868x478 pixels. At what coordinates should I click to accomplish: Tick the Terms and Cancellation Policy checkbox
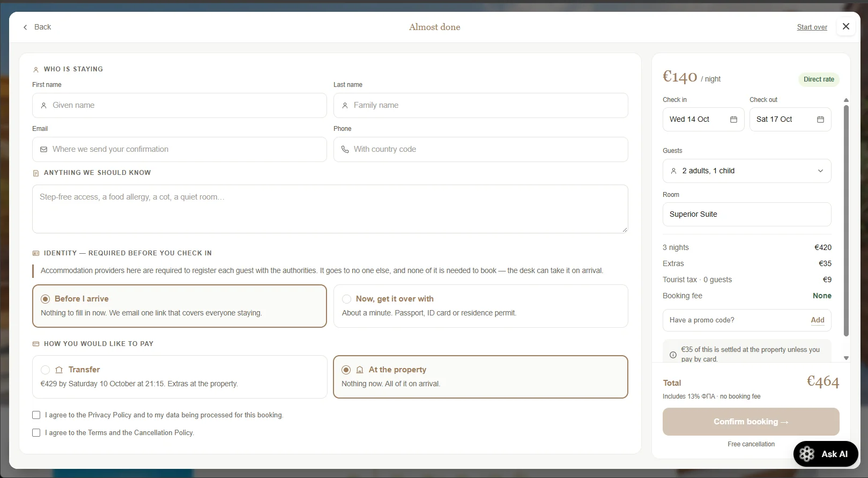tap(36, 432)
